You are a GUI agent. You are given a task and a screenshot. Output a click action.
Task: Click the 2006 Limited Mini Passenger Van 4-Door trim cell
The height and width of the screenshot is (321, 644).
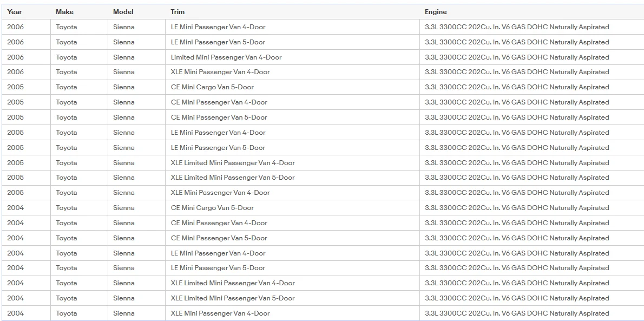(x=226, y=57)
